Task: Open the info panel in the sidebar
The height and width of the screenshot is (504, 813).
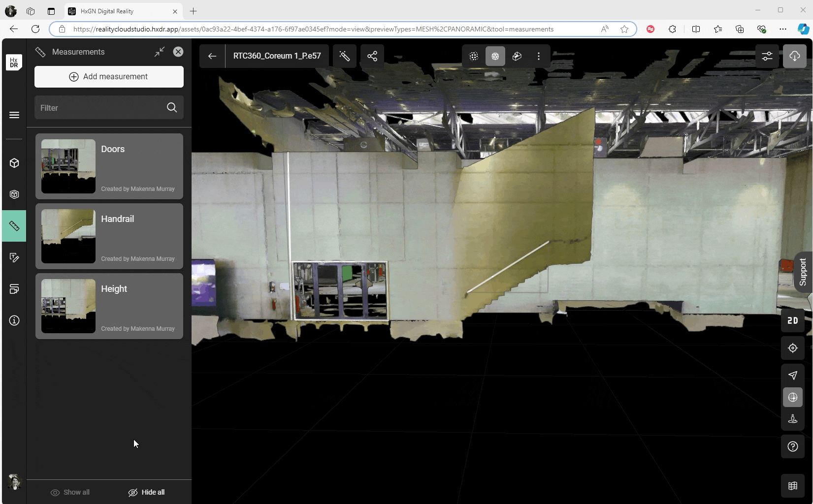Action: (14, 320)
